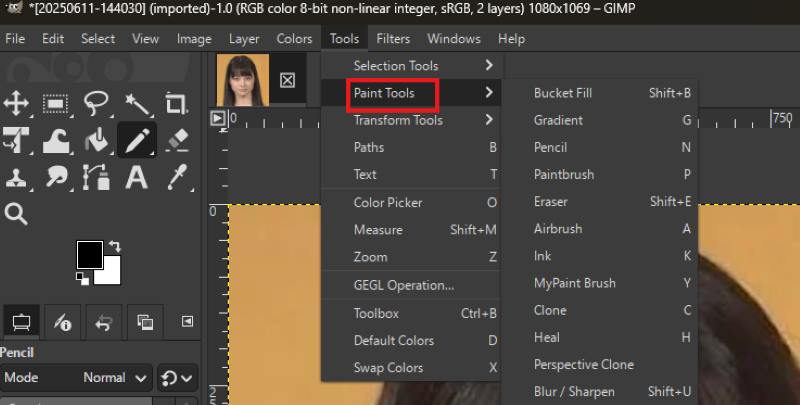Open the Mode Normal dropdown
The image size is (800, 405).
77,378
